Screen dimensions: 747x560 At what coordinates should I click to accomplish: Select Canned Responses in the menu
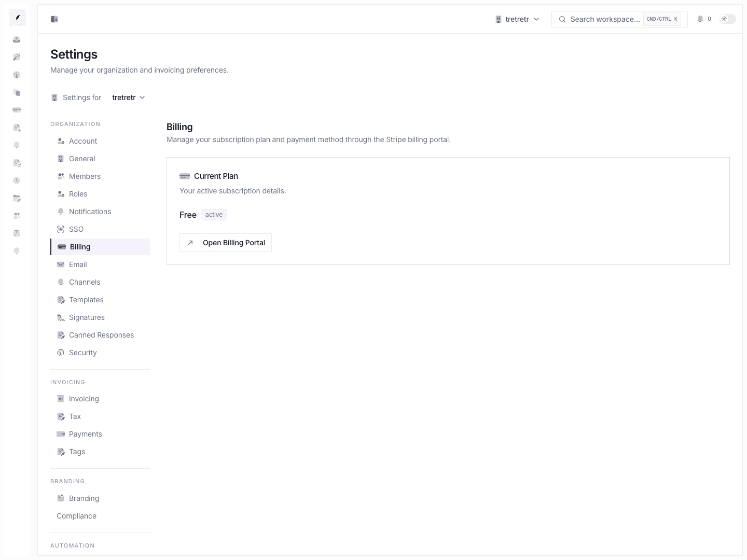tap(100, 335)
